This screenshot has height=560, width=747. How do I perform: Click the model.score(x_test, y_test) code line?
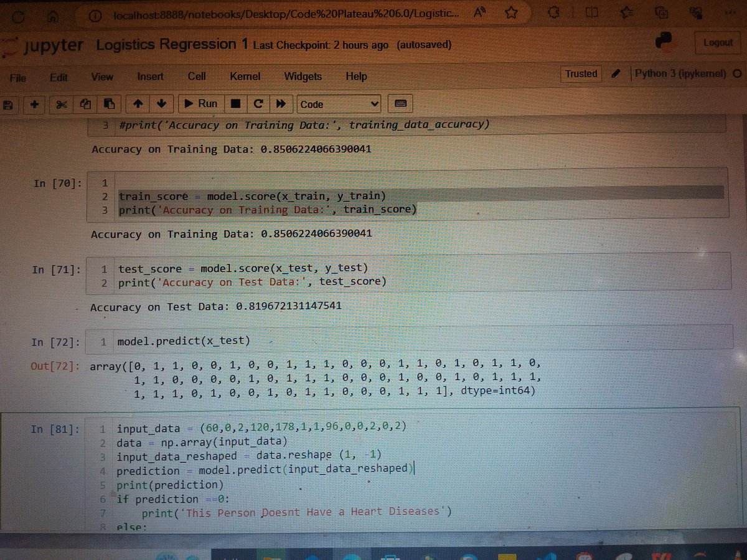(243, 268)
